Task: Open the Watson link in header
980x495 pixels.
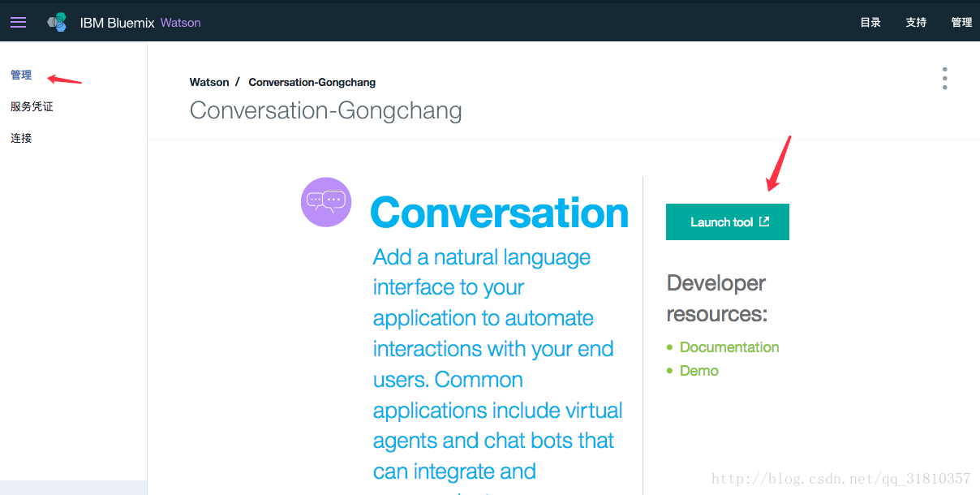Action: [x=180, y=23]
